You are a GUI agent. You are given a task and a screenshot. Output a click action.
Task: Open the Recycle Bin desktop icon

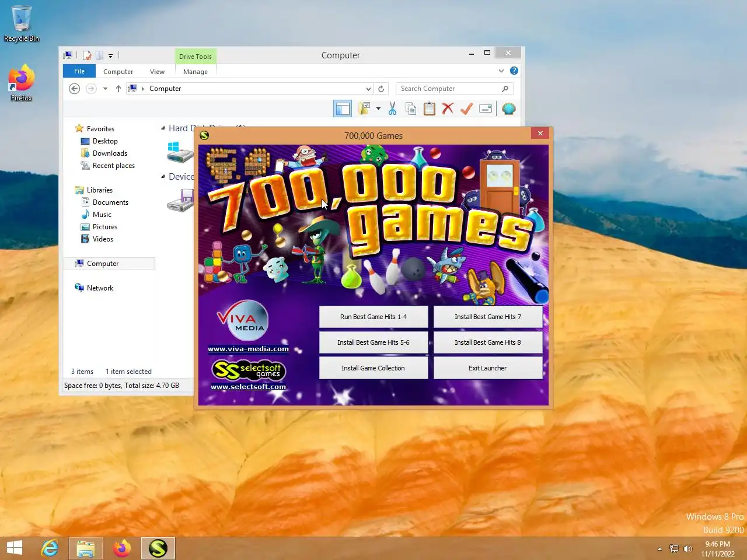[22, 23]
